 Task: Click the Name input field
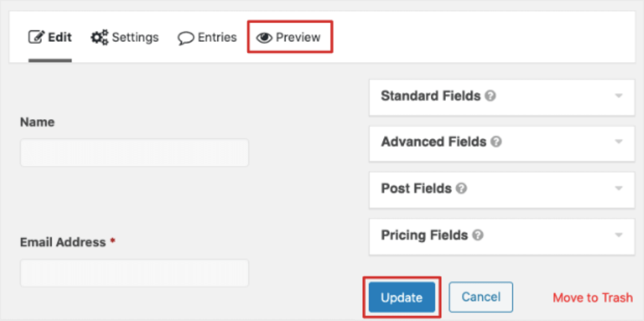[134, 153]
